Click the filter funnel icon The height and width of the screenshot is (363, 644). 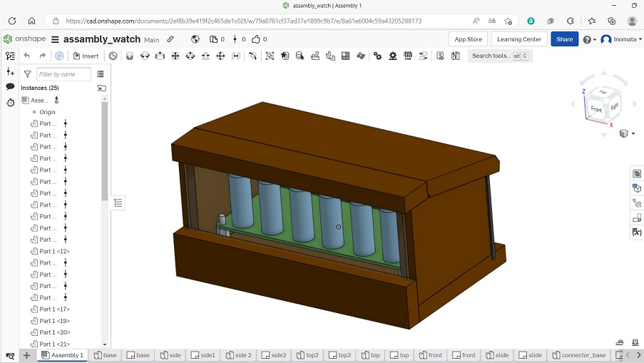(x=27, y=73)
